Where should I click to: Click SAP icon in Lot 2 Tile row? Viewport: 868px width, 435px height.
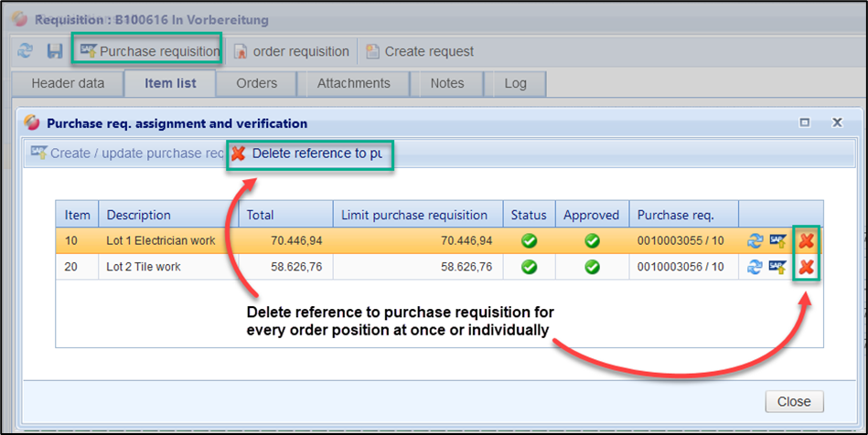point(777,267)
